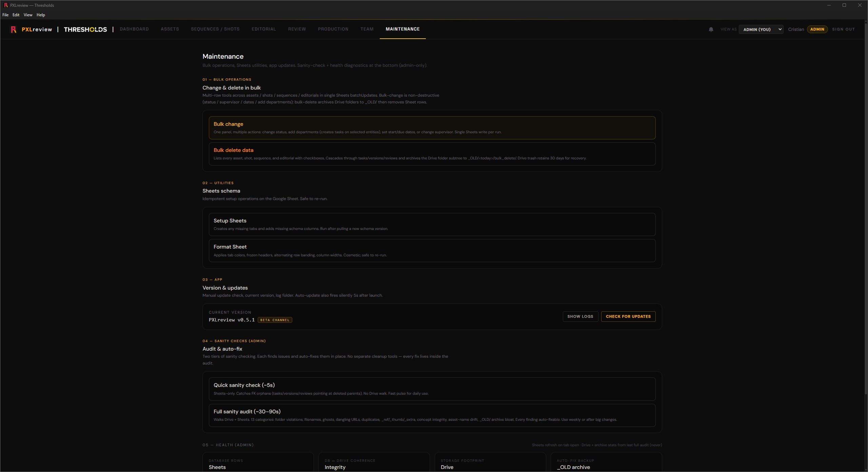Run the Full sanity audit (~30–90s)

pos(432,415)
